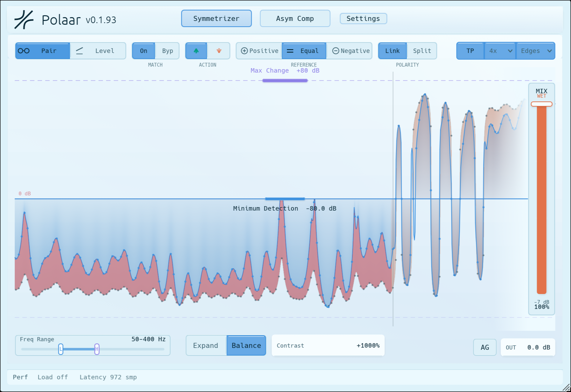Click the Polaar logo icon
The height and width of the screenshot is (392, 571).
(x=24, y=20)
